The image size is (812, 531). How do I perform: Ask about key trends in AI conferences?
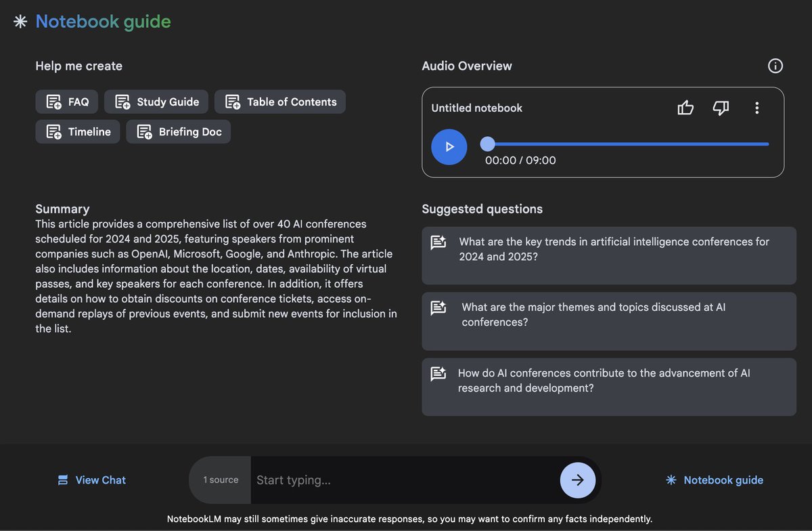tap(609, 255)
